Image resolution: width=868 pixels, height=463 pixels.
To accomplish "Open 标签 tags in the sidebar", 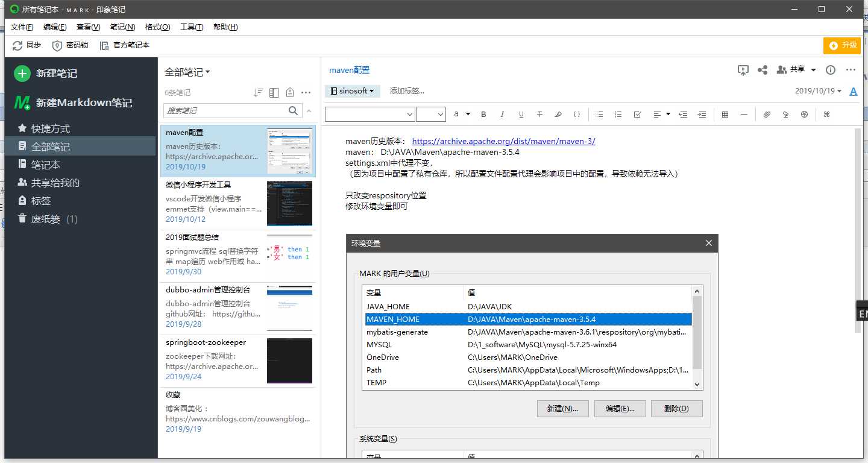I will click(41, 201).
